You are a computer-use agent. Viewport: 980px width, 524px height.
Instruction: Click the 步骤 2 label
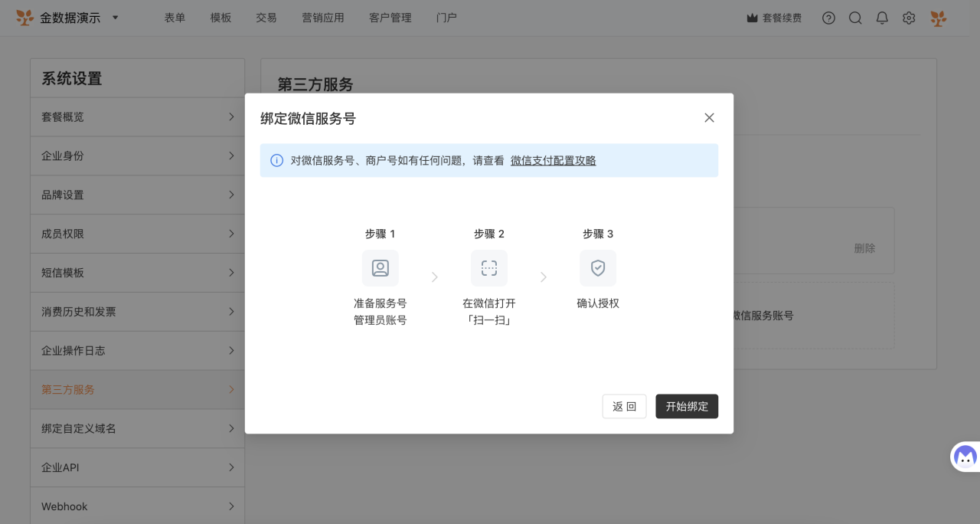tap(489, 234)
